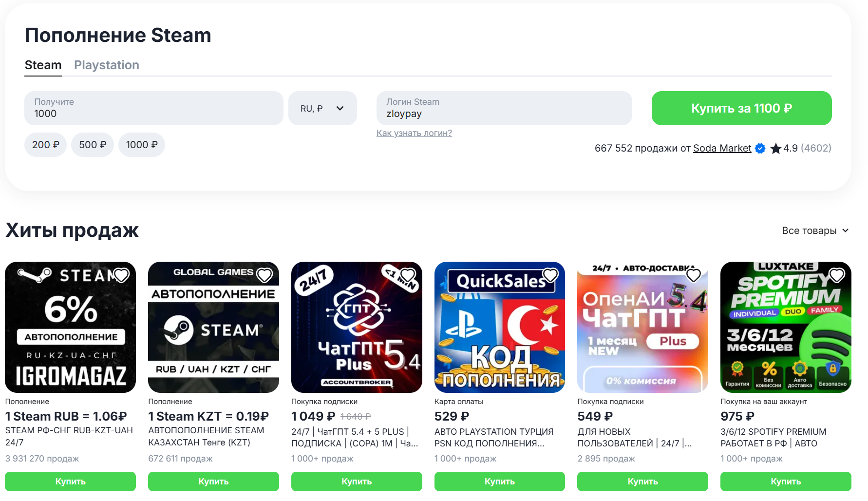Click heart icon on OpenAI ChatGPT Plus card
This screenshot has height=501, width=868.
point(693,275)
